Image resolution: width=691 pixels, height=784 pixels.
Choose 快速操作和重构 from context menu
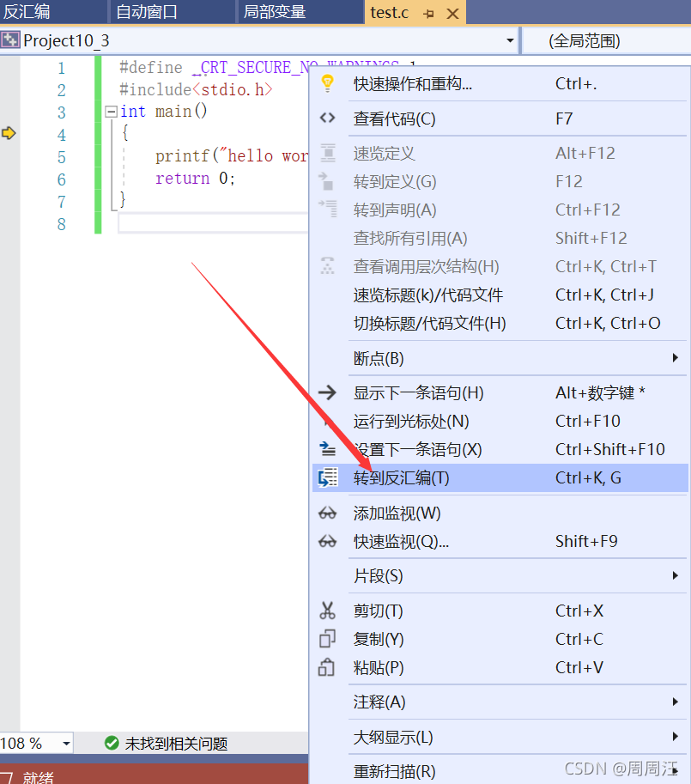pyautogui.click(x=500, y=83)
